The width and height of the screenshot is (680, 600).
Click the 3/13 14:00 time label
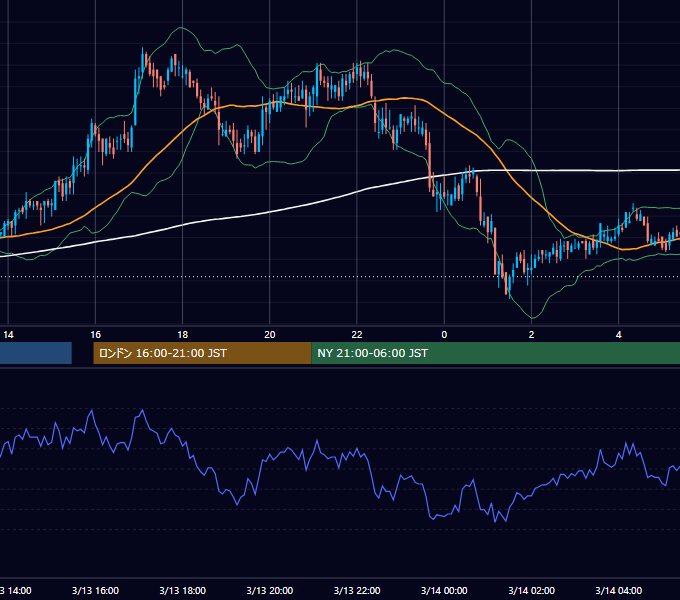point(15,590)
